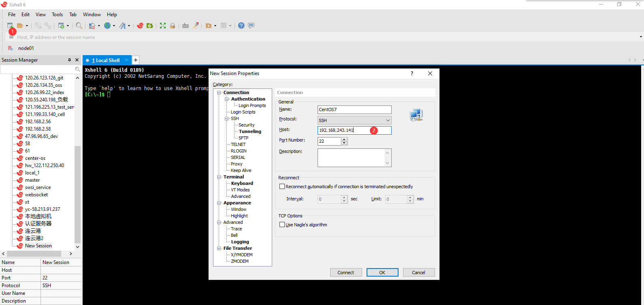644x305 pixels.
Task: Open dropdown arrow beside Font icon
Action: click(129, 26)
